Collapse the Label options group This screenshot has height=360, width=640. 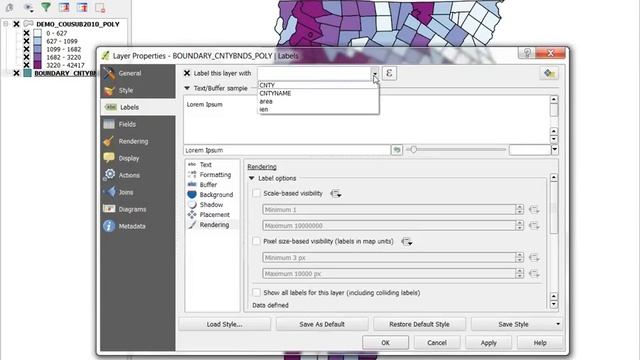(x=252, y=178)
